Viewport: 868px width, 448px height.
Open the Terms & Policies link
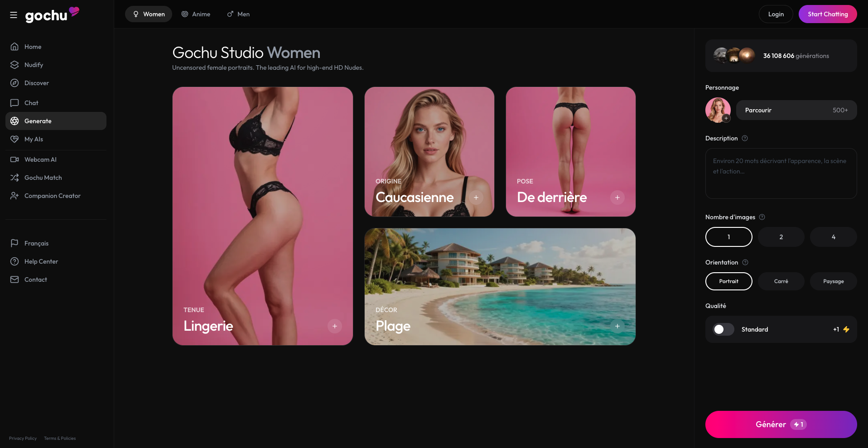60,438
